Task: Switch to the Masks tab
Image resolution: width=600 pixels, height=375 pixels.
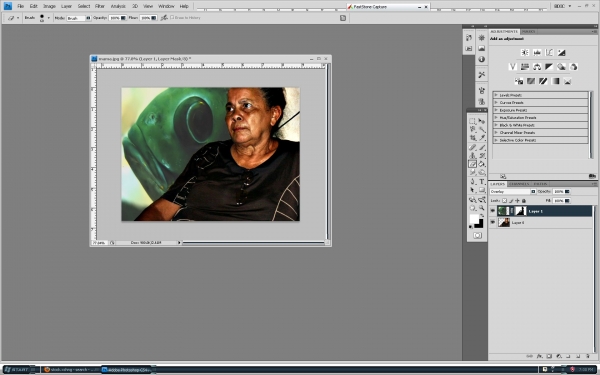Action: coord(528,31)
